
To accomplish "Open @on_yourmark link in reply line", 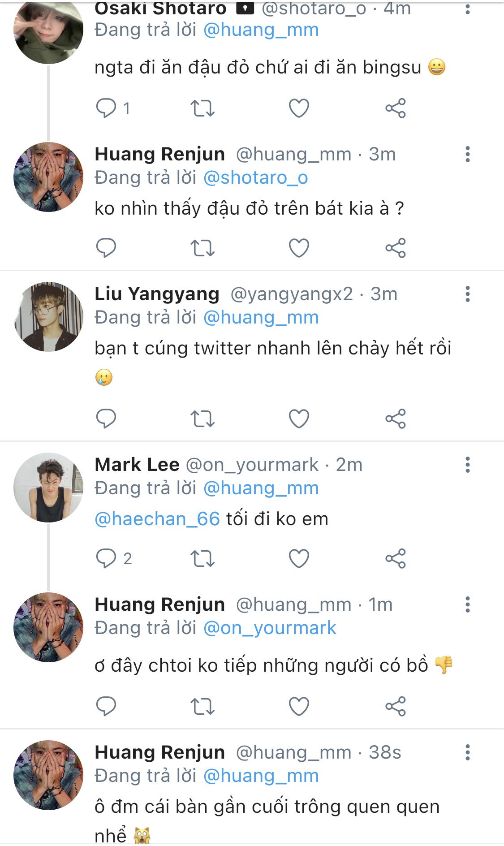I will 269,628.
